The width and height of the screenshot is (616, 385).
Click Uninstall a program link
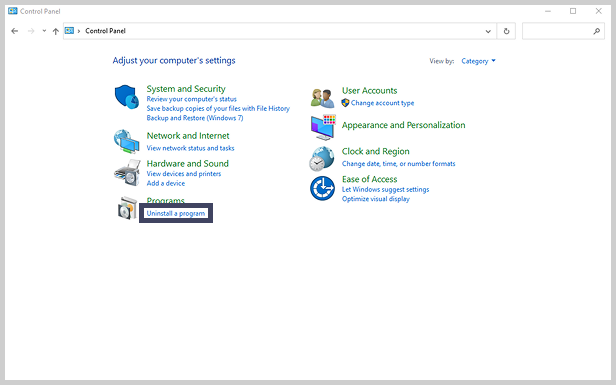176,213
